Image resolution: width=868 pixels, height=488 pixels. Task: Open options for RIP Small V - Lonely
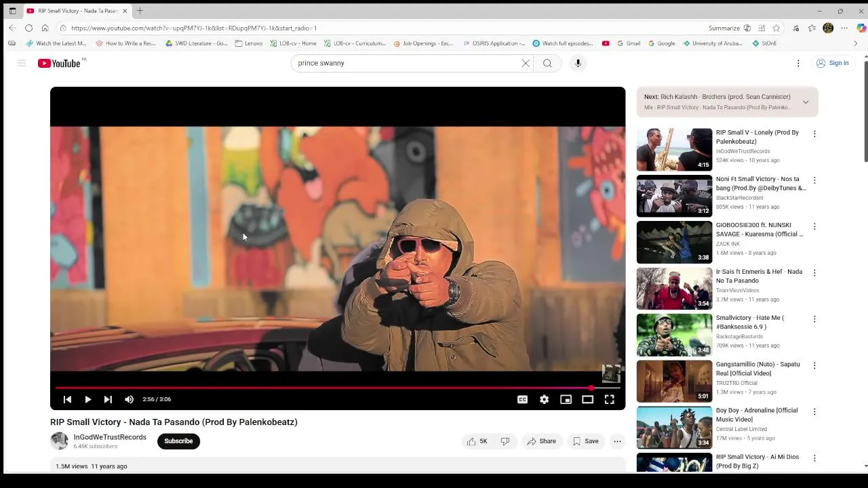pos(814,134)
